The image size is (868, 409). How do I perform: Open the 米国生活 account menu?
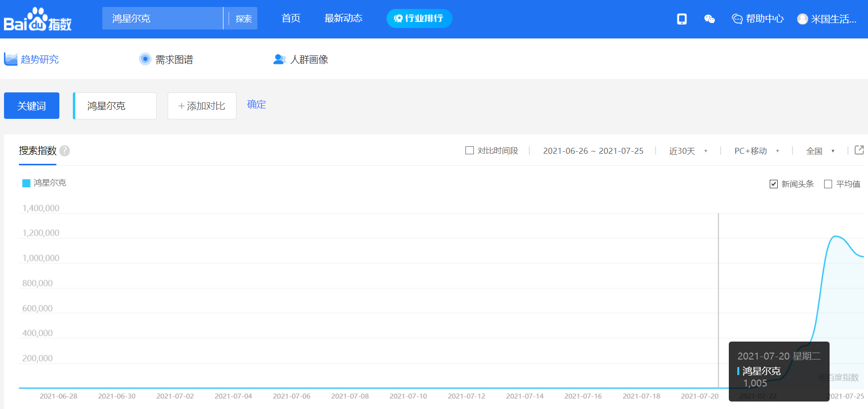tap(833, 19)
